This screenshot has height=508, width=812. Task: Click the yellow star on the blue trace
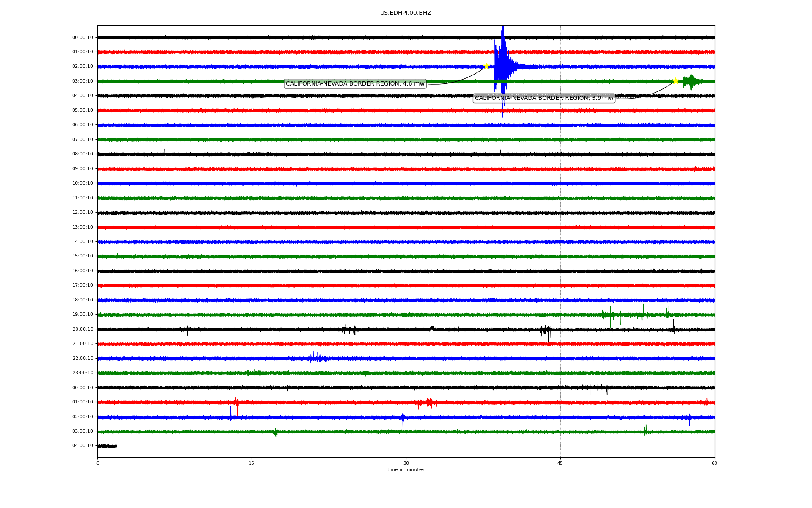(x=486, y=66)
